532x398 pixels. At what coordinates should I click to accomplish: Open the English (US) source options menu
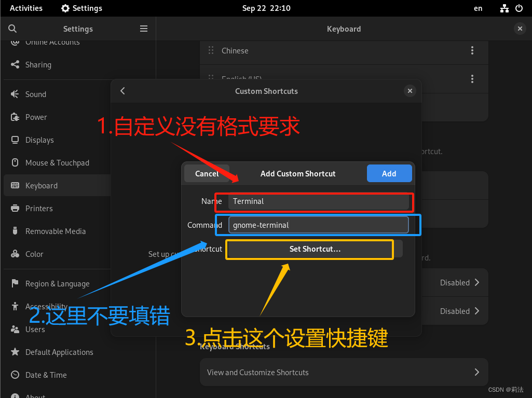point(472,79)
